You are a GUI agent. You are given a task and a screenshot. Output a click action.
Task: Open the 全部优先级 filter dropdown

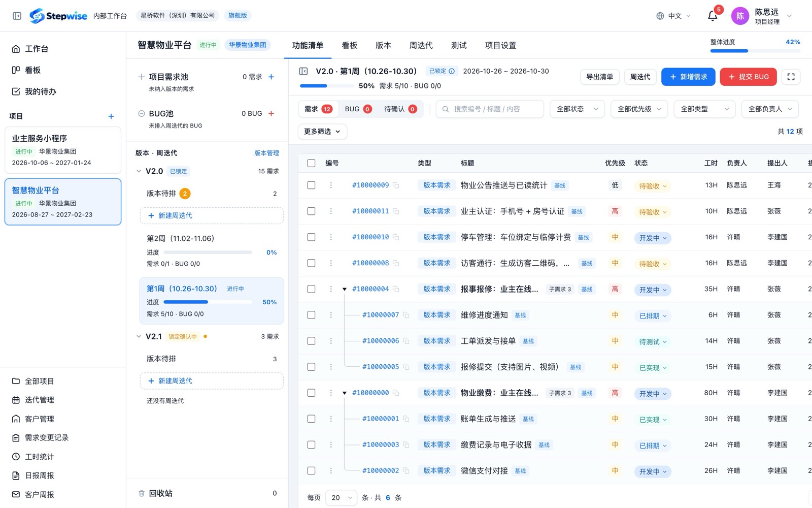639,109
